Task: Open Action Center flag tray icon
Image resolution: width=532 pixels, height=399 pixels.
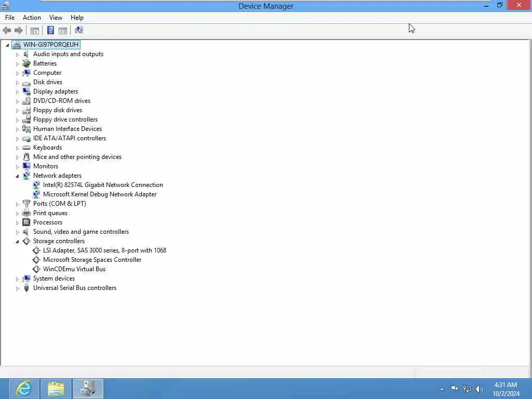Action: pos(454,389)
